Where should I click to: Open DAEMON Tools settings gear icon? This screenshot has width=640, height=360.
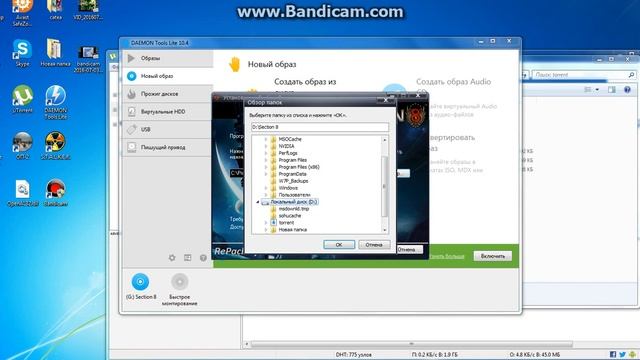click(172, 258)
